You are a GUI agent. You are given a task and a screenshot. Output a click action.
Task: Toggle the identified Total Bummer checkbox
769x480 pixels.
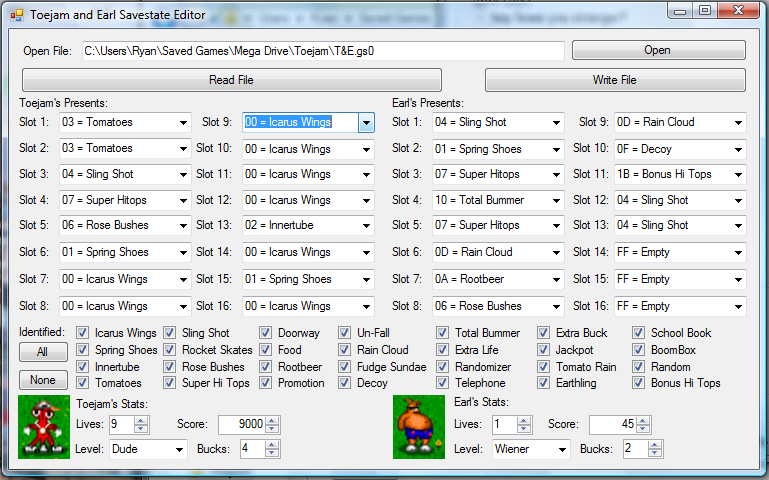click(x=442, y=333)
